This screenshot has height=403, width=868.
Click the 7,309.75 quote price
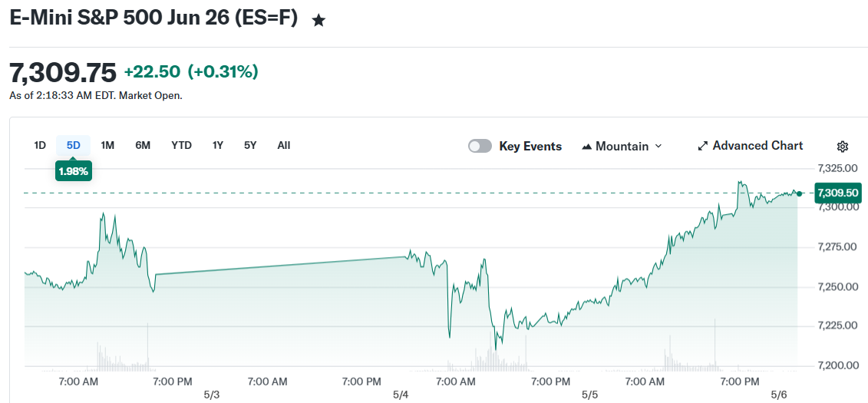(x=63, y=72)
